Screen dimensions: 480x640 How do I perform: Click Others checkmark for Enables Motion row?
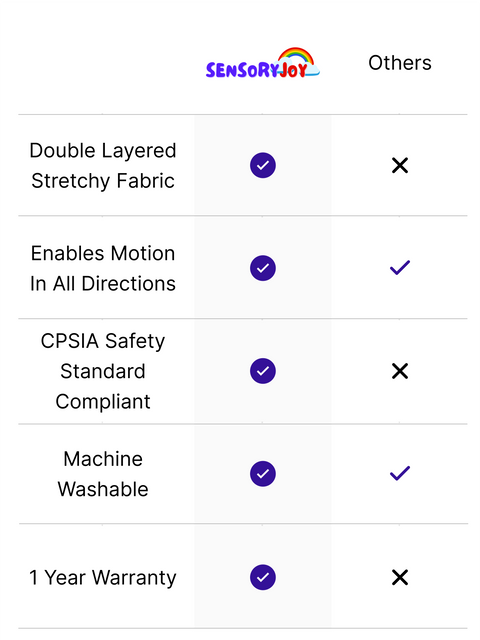400,268
